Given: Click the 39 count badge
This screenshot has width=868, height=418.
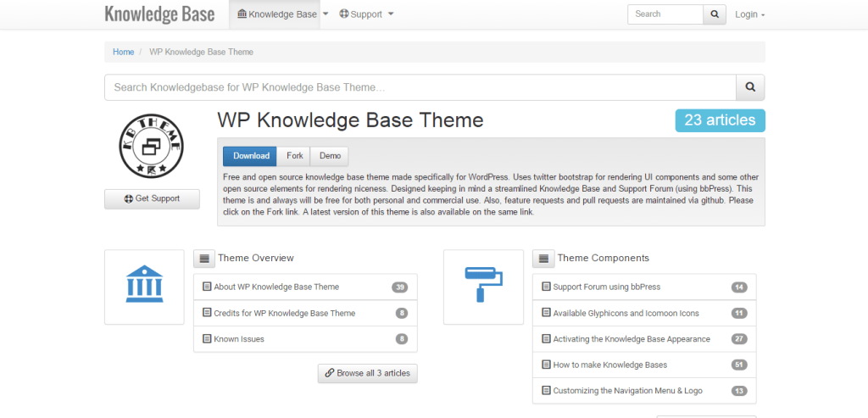Looking at the screenshot, I should click(x=400, y=287).
